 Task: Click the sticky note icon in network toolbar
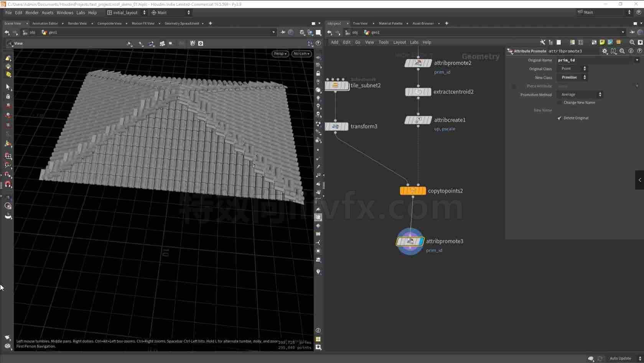[602, 42]
